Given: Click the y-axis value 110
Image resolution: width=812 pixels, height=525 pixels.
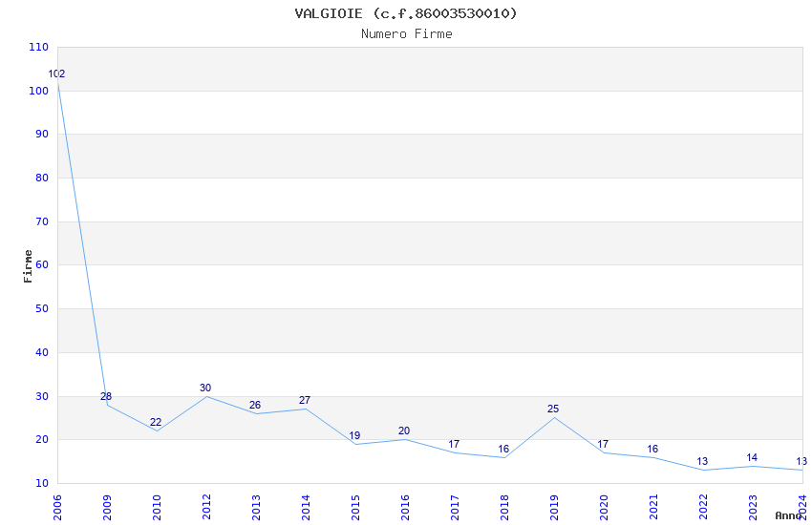Looking at the screenshot, I should coord(39,47).
